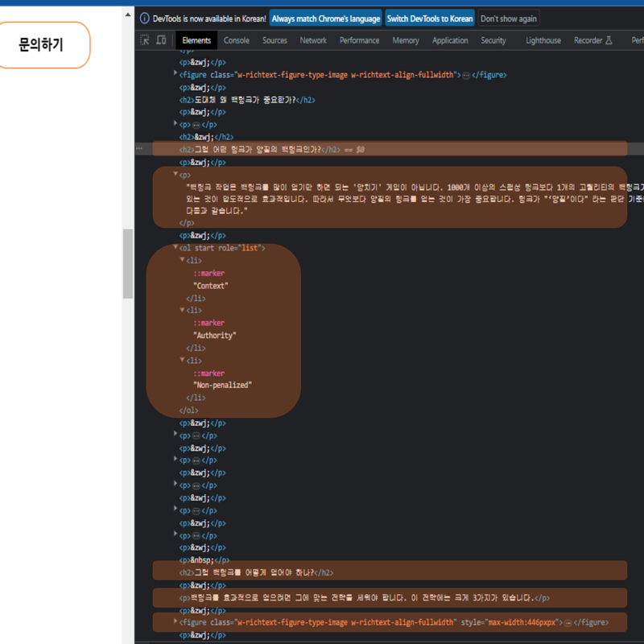Select the p containing &nbsp;
Viewport: 644px width, 644px height.
point(204,560)
